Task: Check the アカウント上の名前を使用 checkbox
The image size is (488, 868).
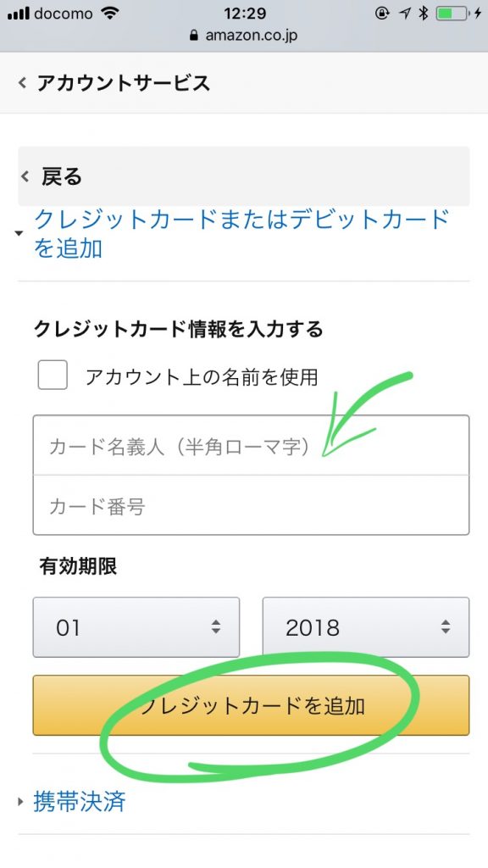Action: point(53,375)
